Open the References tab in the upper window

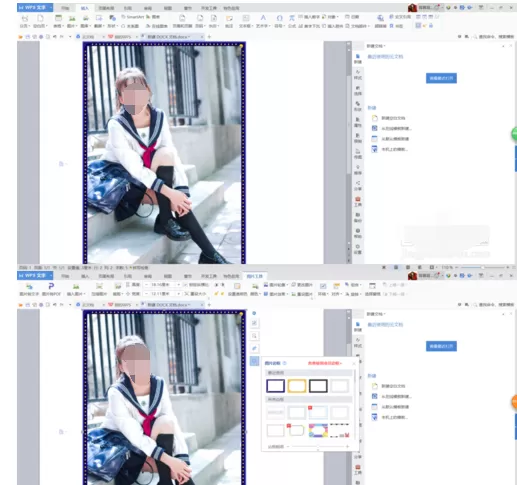(x=128, y=8)
